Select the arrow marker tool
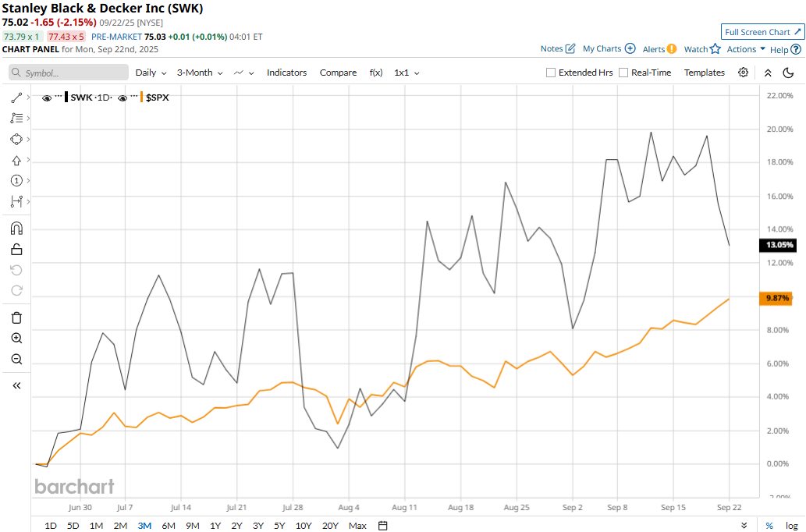This screenshot has height=532, width=806. point(16,161)
